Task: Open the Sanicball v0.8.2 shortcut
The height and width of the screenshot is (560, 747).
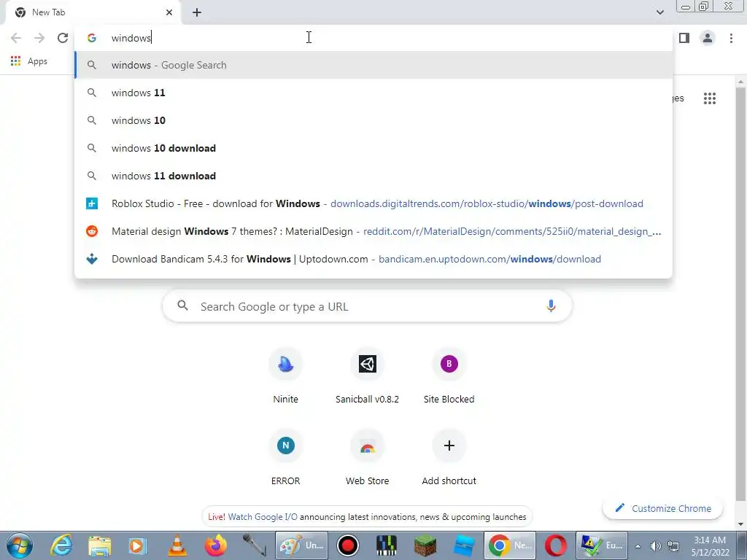Action: [x=368, y=376]
